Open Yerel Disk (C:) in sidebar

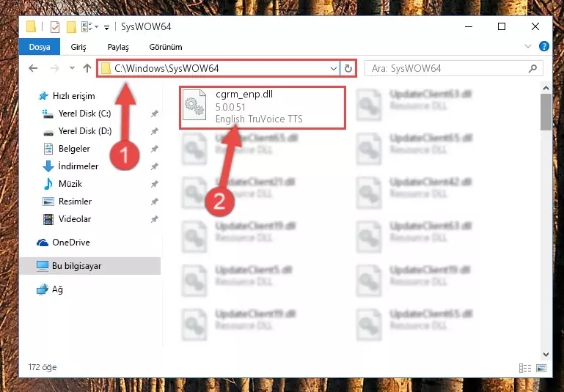pyautogui.click(x=84, y=114)
